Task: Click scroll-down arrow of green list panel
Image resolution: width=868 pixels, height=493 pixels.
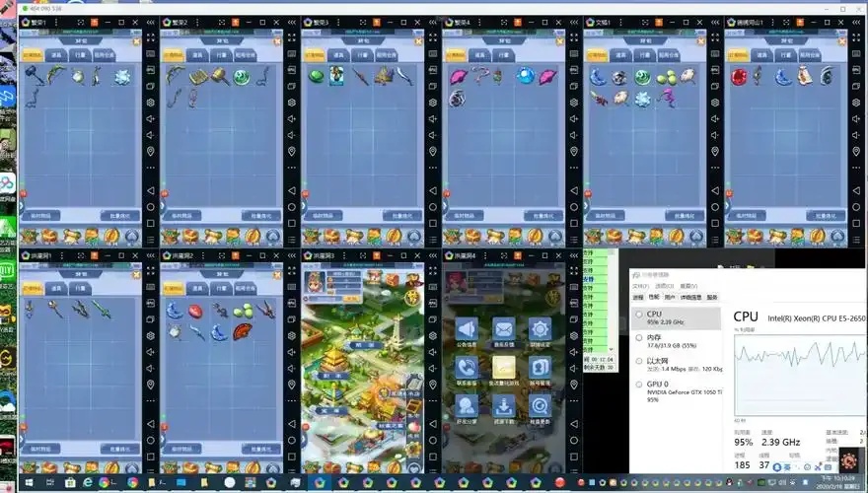Action: 612,349
